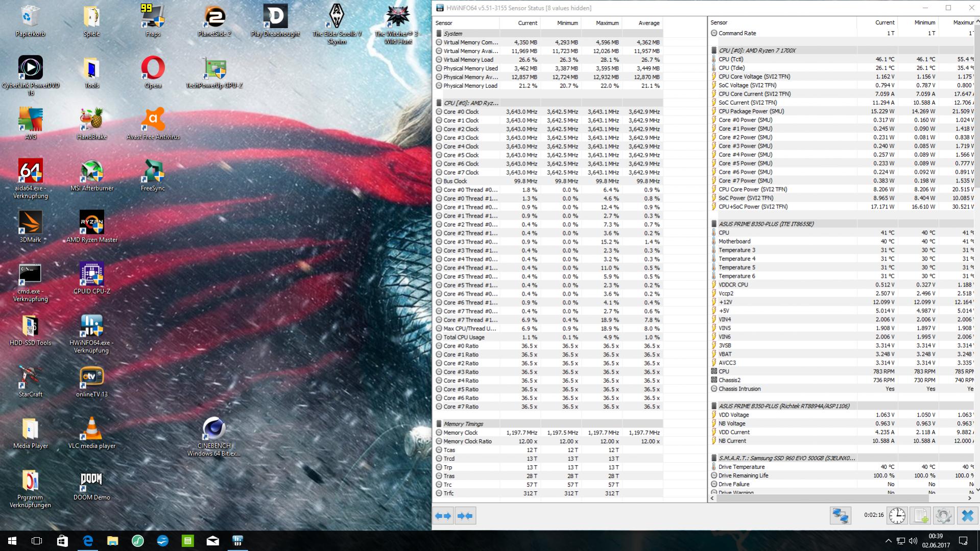Select the 3DMark desktop icon
The height and width of the screenshot is (551, 980).
30,227
